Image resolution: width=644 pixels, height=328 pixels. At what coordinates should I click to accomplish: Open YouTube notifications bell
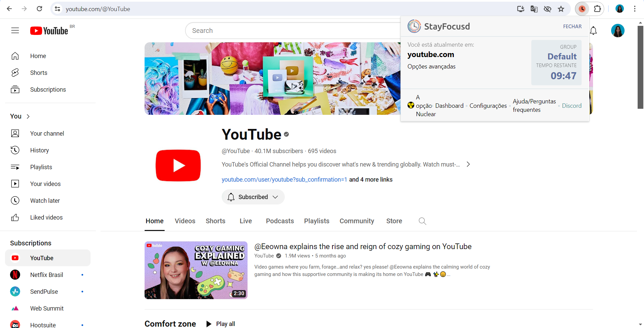[593, 31]
